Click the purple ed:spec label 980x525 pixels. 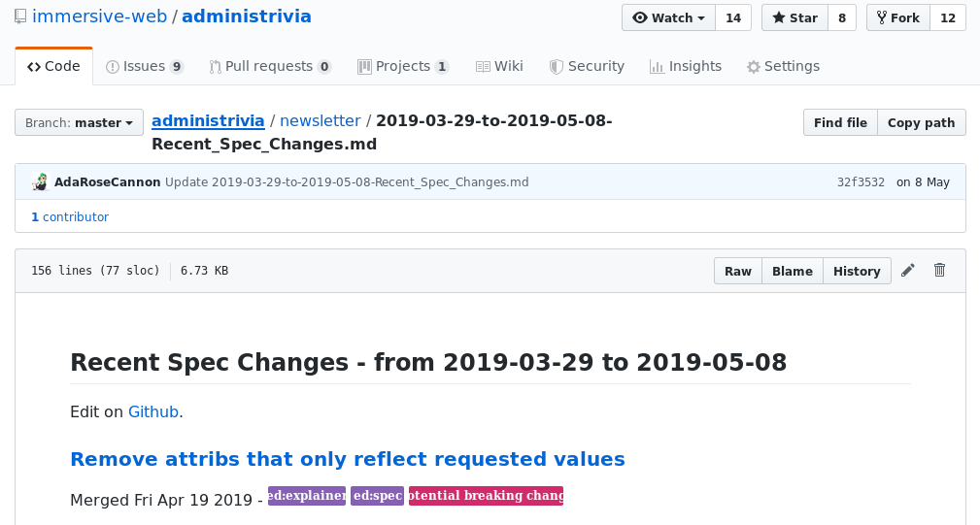(x=377, y=496)
